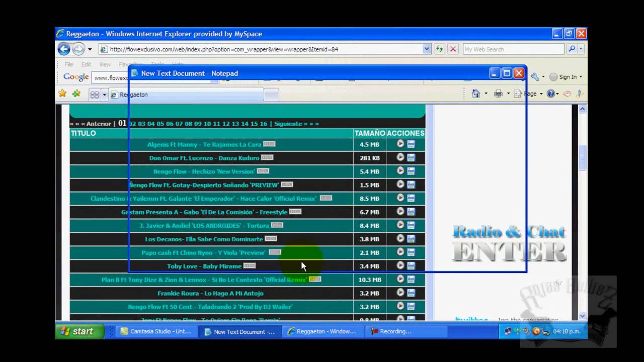644x362 pixels.
Task: Click the Print toolbar icon
Action: [498, 94]
